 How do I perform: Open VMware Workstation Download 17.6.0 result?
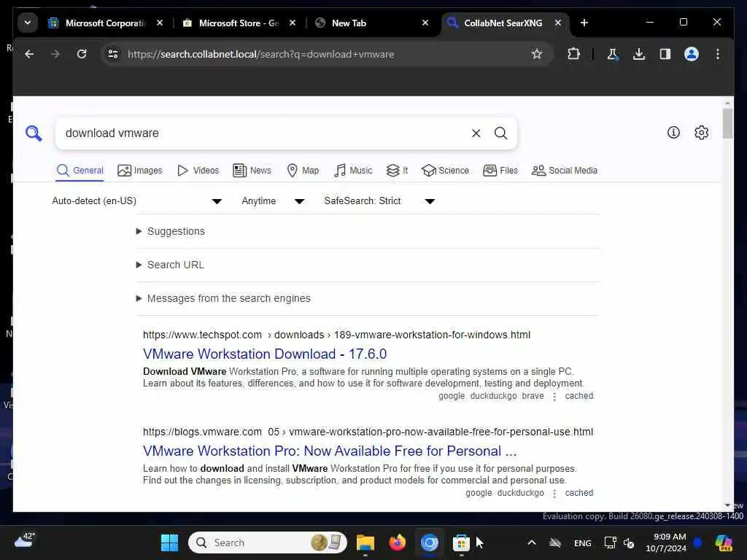pos(265,354)
